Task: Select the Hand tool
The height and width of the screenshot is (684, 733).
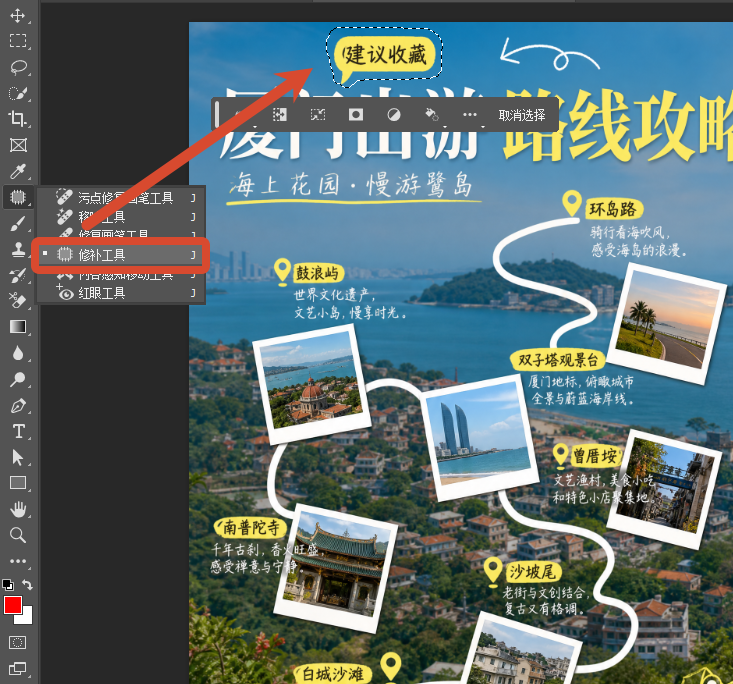Action: click(18, 509)
